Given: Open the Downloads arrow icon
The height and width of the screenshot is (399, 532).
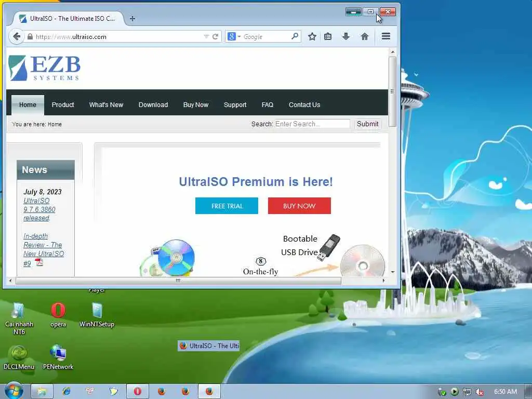Looking at the screenshot, I should [x=345, y=37].
